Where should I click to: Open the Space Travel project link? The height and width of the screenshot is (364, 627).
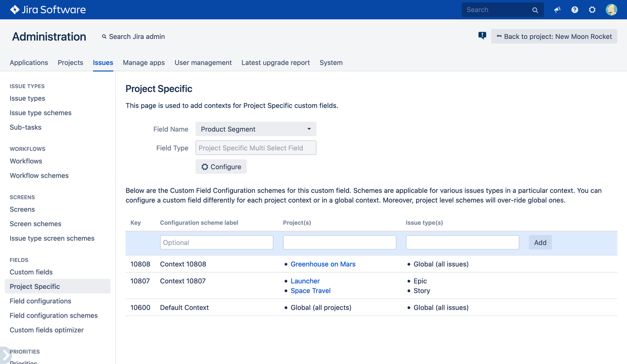pos(310,291)
